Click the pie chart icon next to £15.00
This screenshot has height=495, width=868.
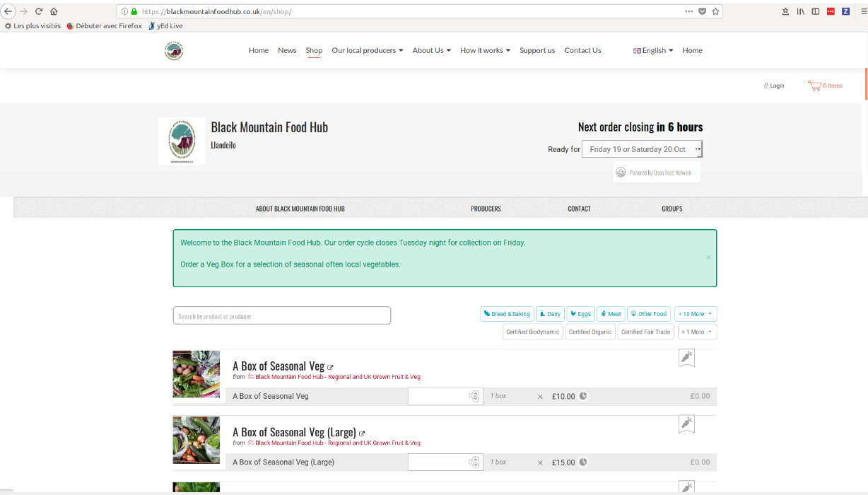pos(583,462)
